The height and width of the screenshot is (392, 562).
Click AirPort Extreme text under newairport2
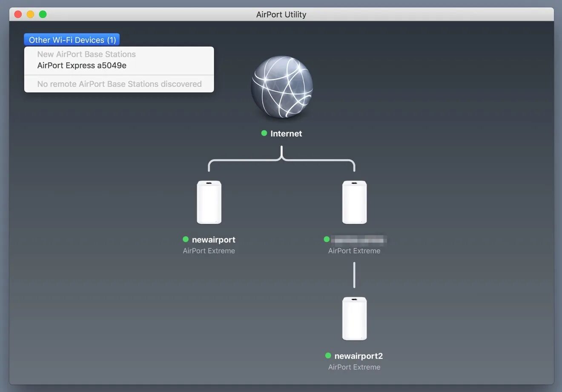354,367
